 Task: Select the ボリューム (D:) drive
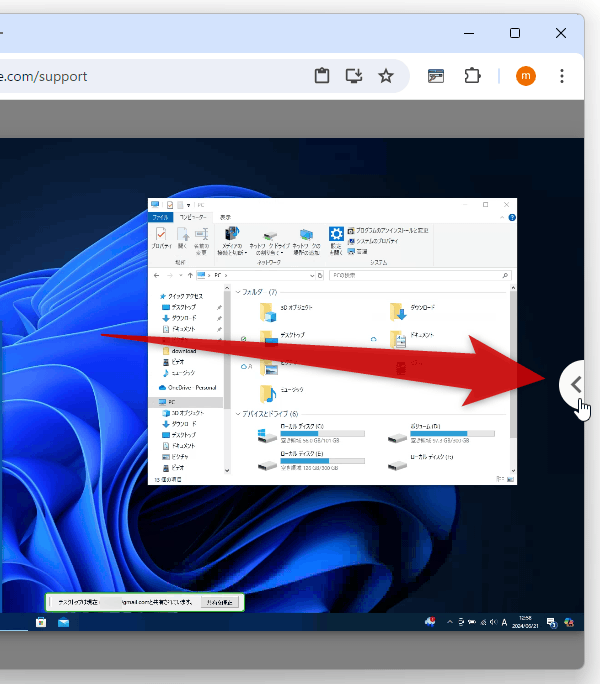point(441,433)
